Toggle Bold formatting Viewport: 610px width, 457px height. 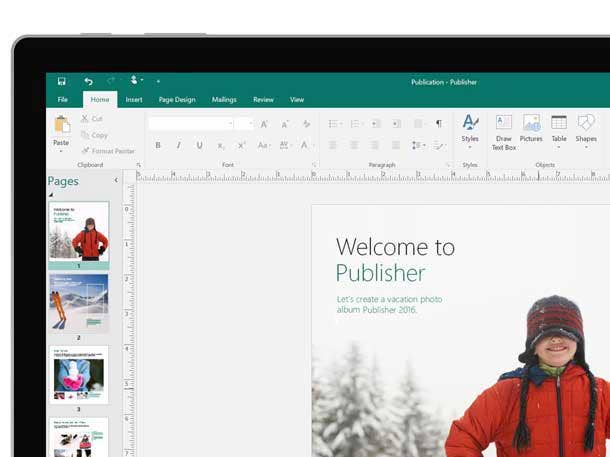pos(157,145)
